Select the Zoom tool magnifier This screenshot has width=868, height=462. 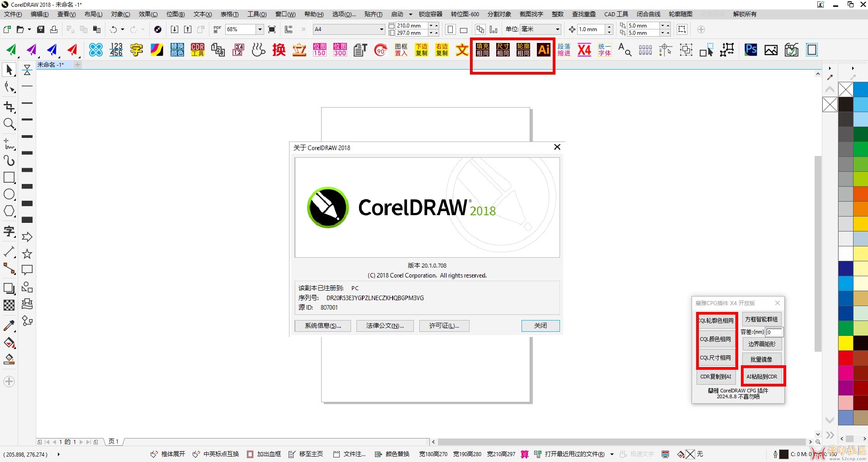(9, 123)
